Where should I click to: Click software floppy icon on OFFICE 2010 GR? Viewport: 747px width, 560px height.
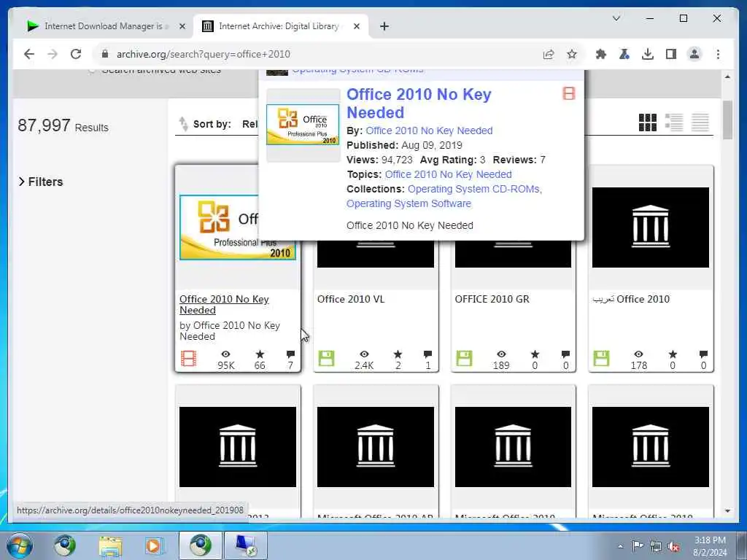coord(464,358)
